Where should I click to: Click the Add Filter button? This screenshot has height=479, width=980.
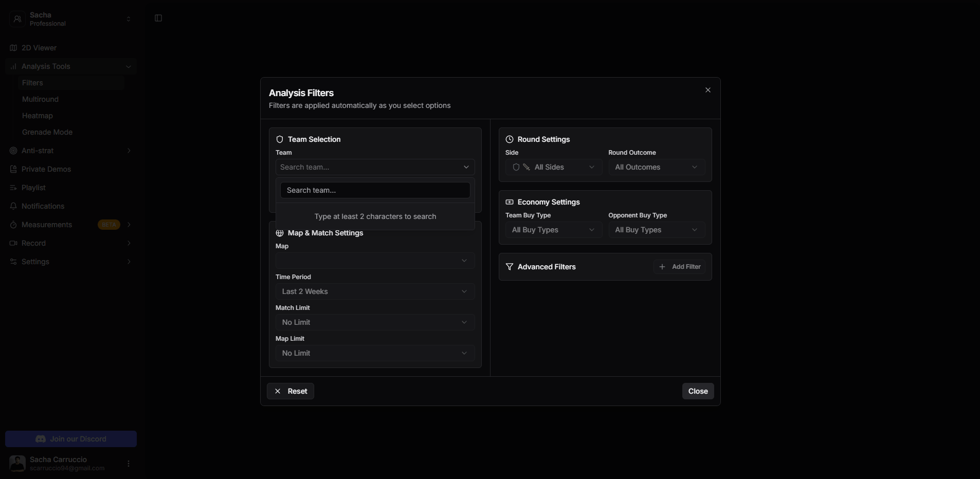pyautogui.click(x=680, y=267)
